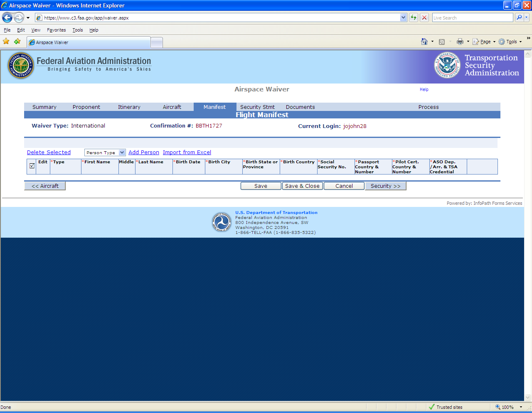Open the Help menu in menu bar
The height and width of the screenshot is (413, 532).
click(x=94, y=30)
